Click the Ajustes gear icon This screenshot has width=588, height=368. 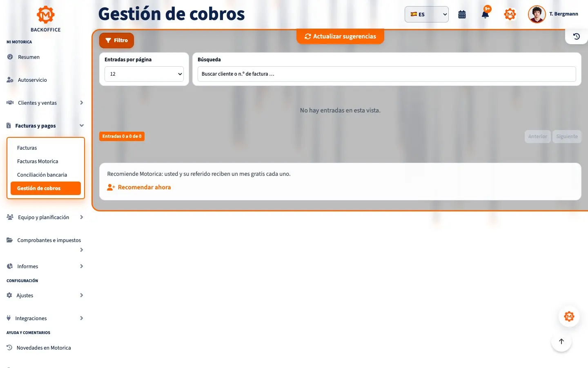(9, 295)
